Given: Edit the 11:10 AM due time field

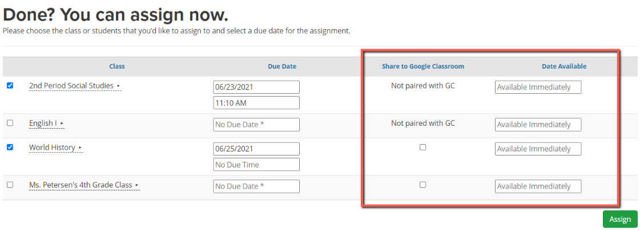Looking at the screenshot, I should tap(256, 103).
